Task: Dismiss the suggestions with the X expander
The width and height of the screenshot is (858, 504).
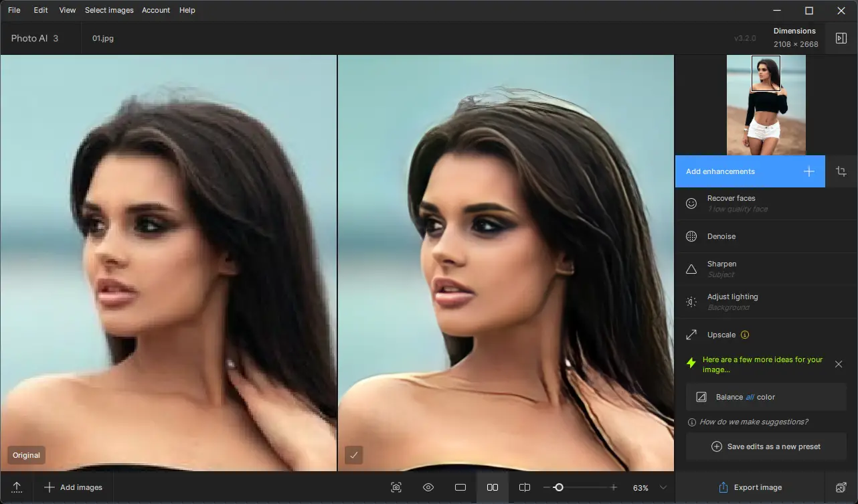Action: pos(839,364)
